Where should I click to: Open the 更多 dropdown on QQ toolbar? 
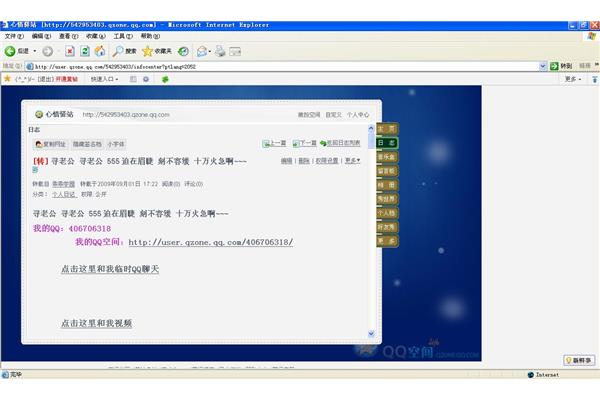(573, 79)
